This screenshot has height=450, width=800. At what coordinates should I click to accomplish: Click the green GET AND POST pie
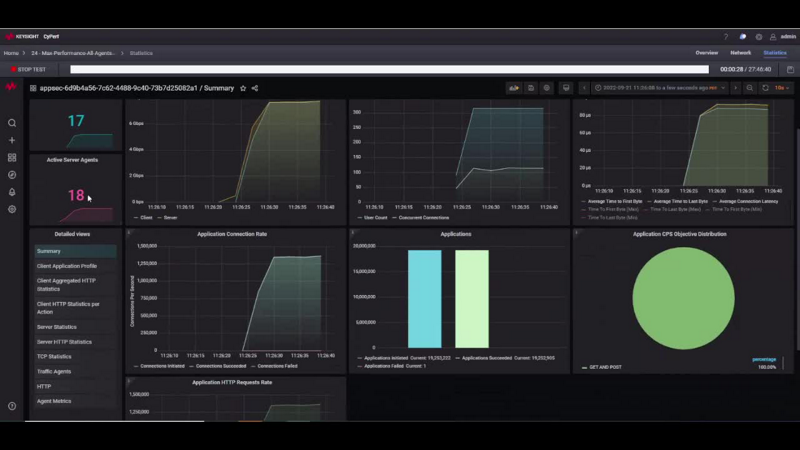pos(683,298)
